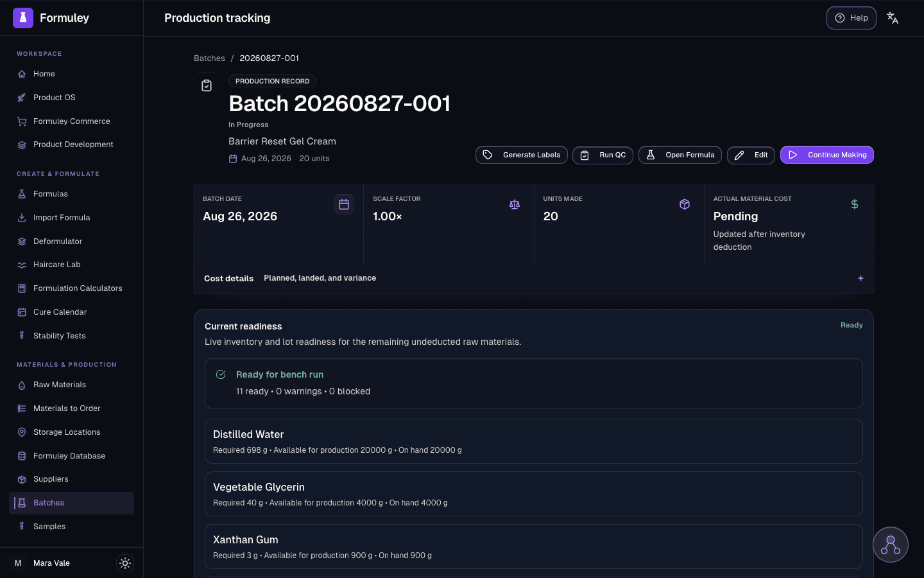
Task: Click the production record clipboard icon
Action: point(207,85)
